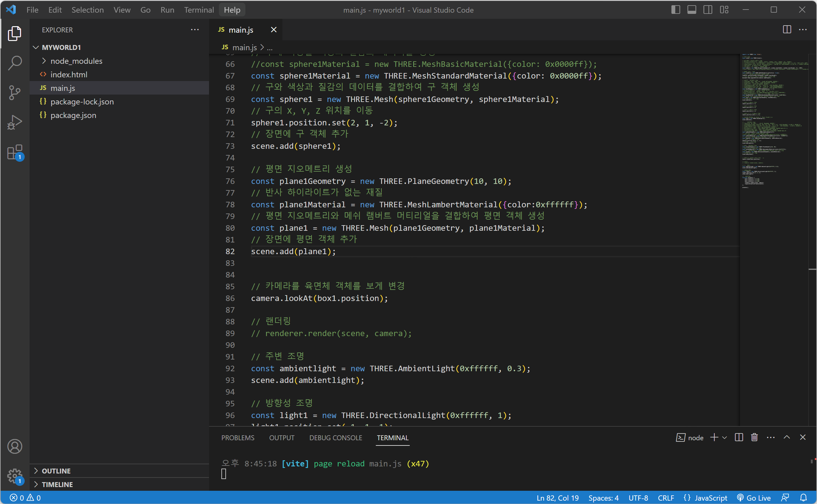Switch to the PROBLEMS tab
The image size is (817, 504).
click(237, 438)
